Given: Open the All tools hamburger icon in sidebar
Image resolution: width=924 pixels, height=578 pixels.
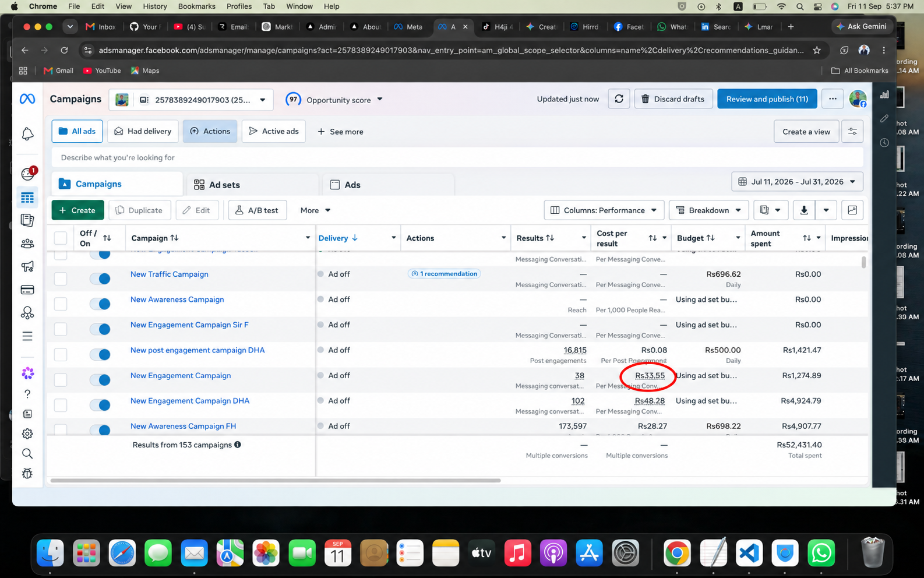Looking at the screenshot, I should click(x=27, y=336).
